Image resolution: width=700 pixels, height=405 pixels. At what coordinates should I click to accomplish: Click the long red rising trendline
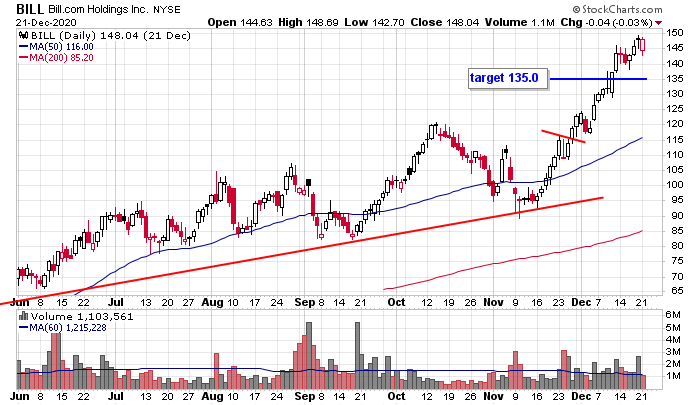pos(302,250)
